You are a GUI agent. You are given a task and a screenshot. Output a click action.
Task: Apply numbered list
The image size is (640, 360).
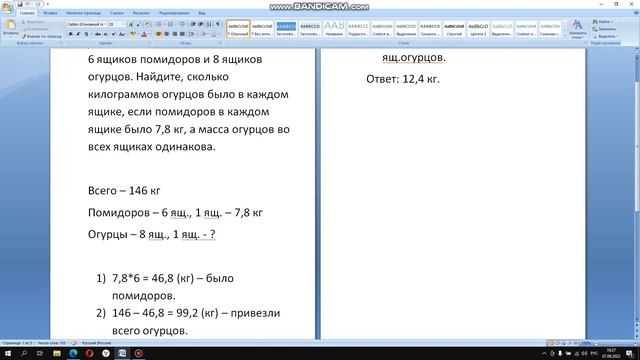click(x=170, y=24)
